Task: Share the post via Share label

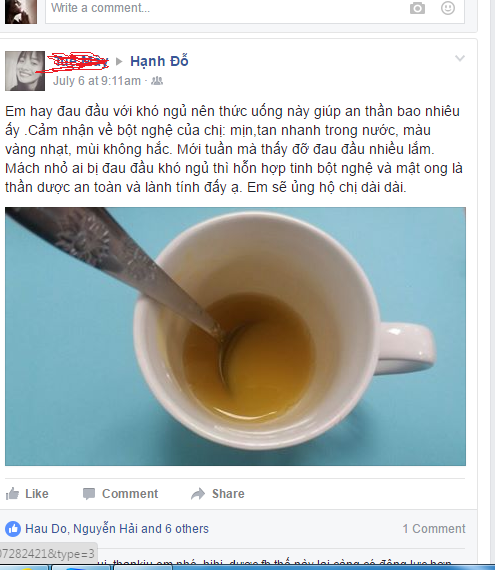Action: click(228, 494)
